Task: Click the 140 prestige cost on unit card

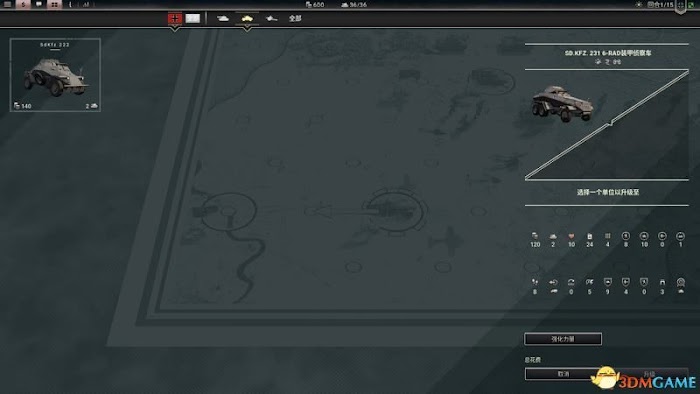Action: (x=23, y=106)
